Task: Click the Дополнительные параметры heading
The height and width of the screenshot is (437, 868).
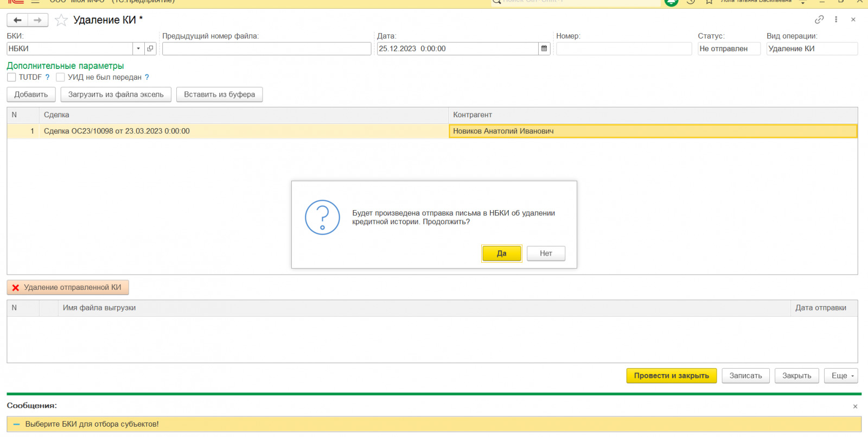Action: point(65,66)
